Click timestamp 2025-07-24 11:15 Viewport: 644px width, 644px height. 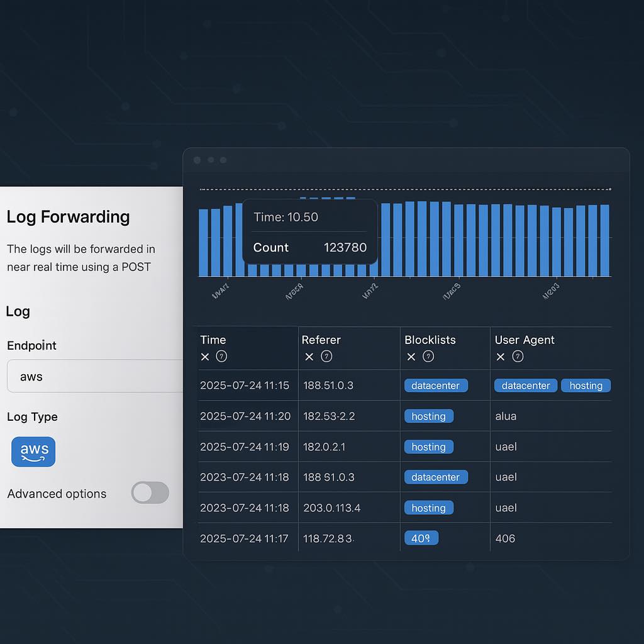pos(245,386)
